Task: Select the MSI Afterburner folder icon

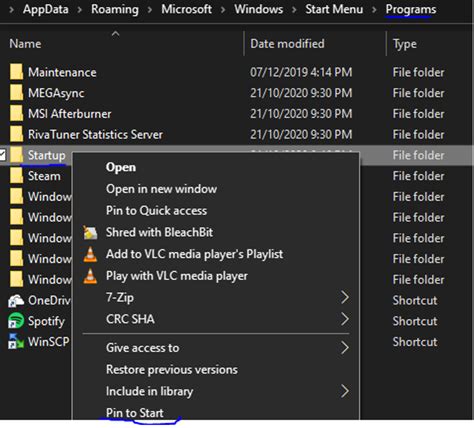Action: point(16,114)
